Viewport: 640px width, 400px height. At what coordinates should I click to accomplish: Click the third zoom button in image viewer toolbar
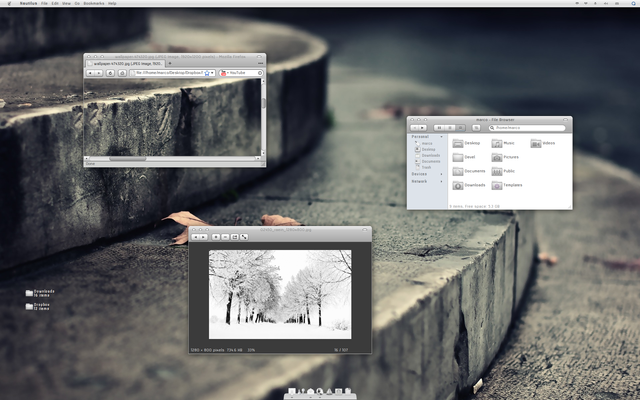235,237
